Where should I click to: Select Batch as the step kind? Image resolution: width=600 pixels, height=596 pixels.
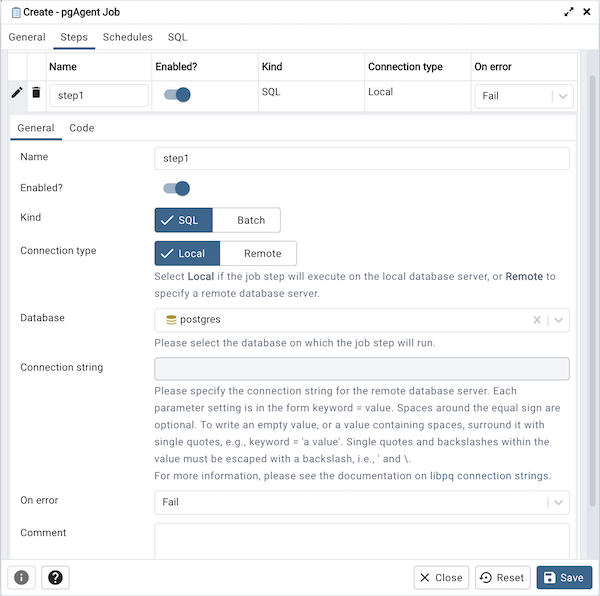(250, 220)
